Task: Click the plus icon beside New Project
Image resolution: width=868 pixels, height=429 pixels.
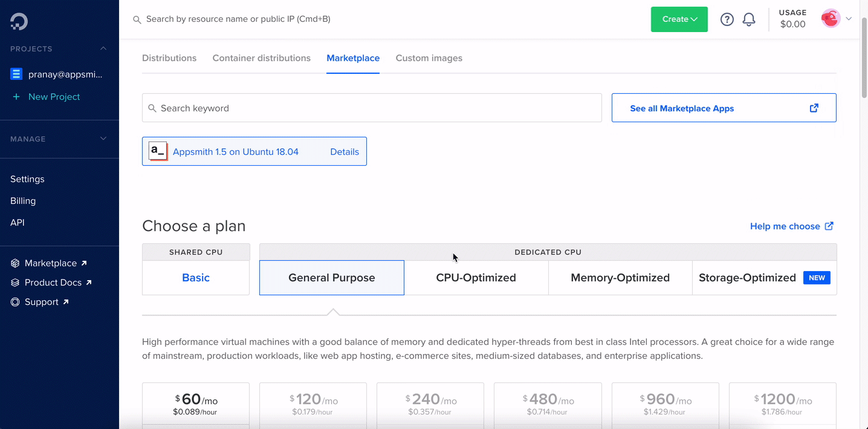Action: coord(16,97)
